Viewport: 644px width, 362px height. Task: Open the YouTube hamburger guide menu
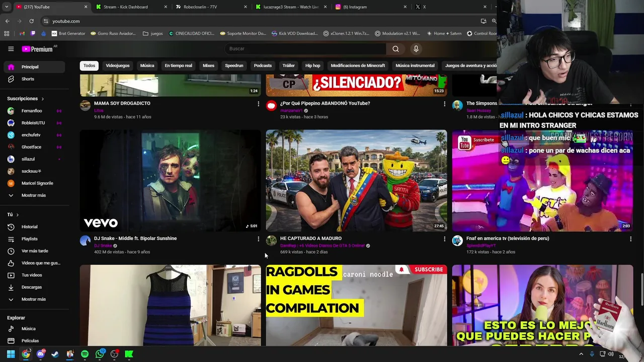click(x=11, y=49)
